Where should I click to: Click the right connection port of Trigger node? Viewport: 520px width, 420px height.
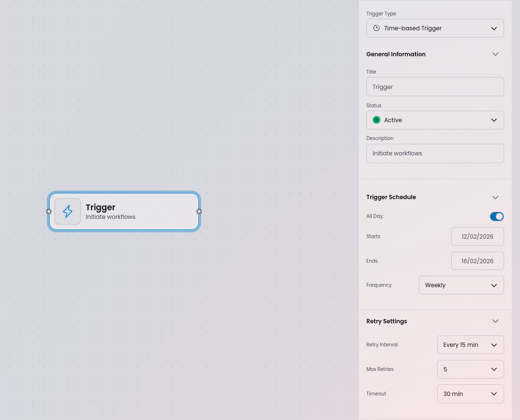(x=199, y=211)
